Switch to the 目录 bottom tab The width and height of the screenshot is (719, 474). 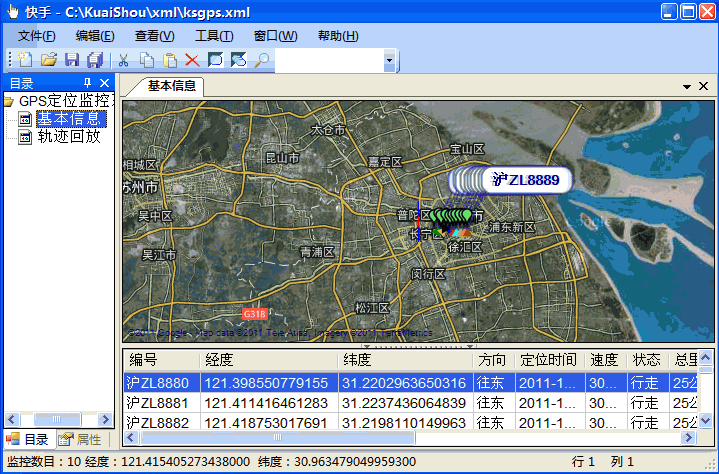(x=30, y=440)
